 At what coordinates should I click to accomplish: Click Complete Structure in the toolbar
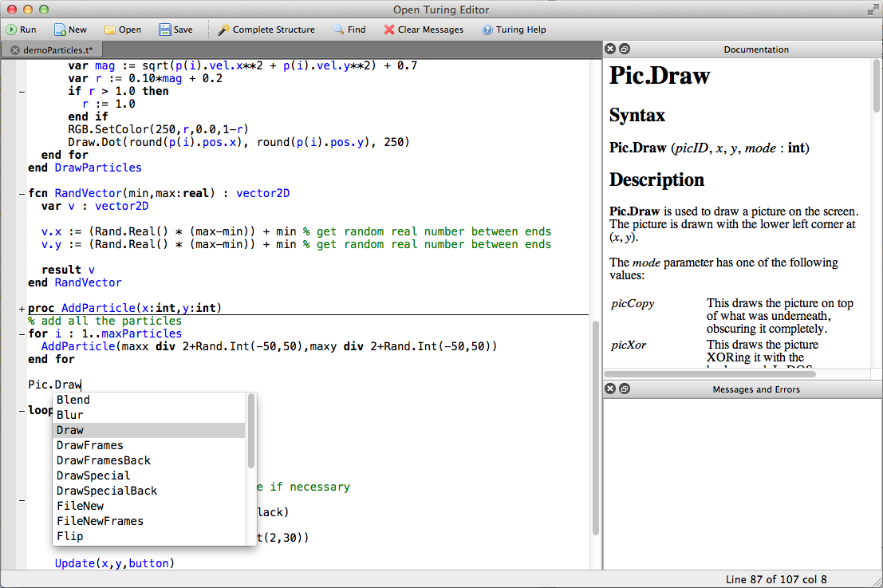(266, 30)
